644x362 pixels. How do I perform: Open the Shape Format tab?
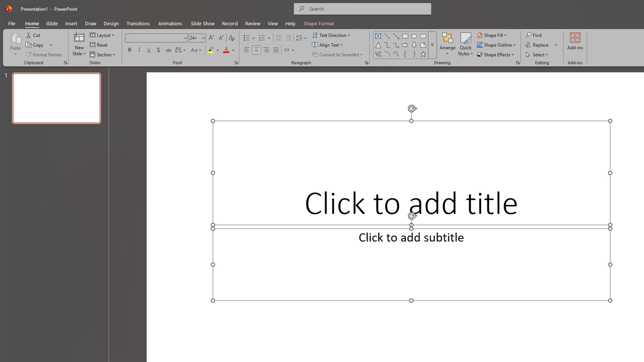click(319, 23)
